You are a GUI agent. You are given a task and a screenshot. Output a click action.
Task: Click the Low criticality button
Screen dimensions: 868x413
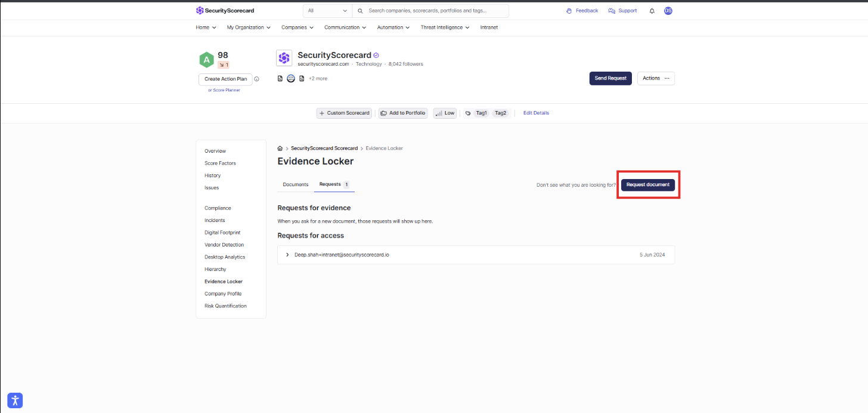[445, 113]
